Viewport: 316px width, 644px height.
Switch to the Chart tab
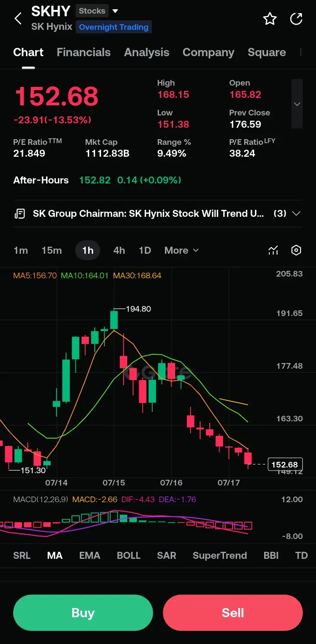pos(29,52)
